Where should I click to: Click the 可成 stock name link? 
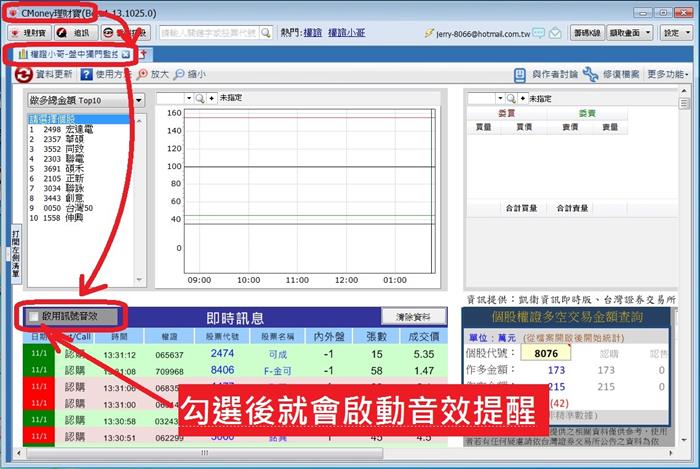[x=278, y=355]
